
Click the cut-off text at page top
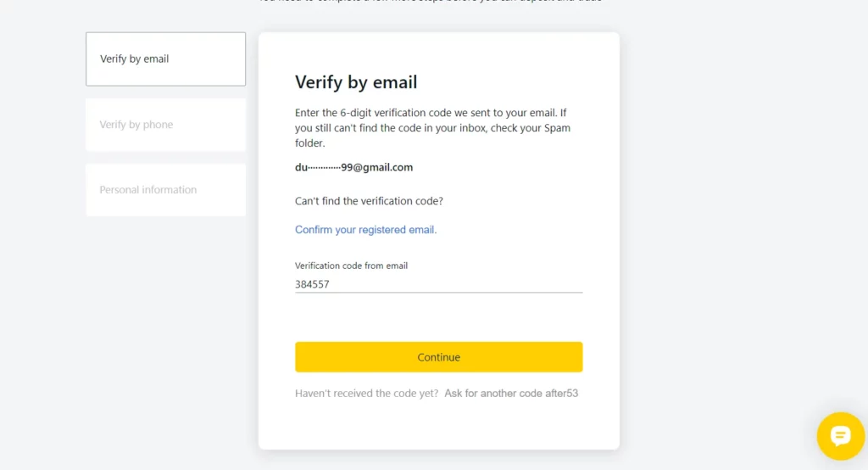tap(432, 2)
